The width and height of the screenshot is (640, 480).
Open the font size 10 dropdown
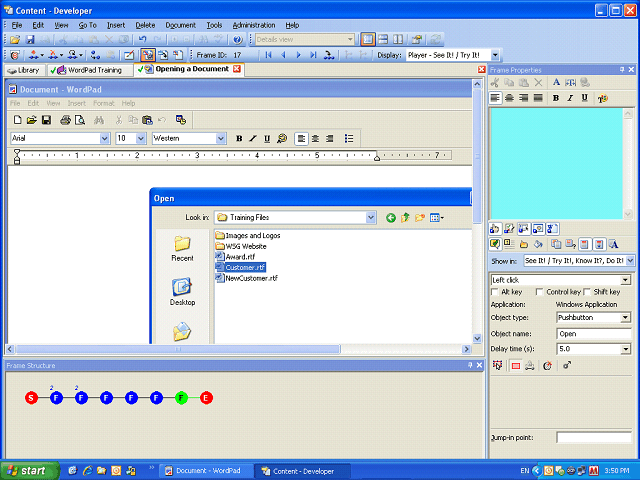tap(141, 138)
